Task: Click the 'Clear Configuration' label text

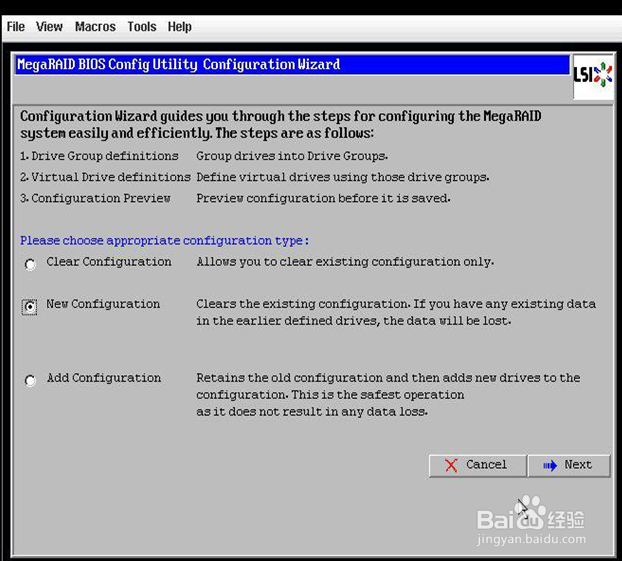Action: [x=109, y=262]
